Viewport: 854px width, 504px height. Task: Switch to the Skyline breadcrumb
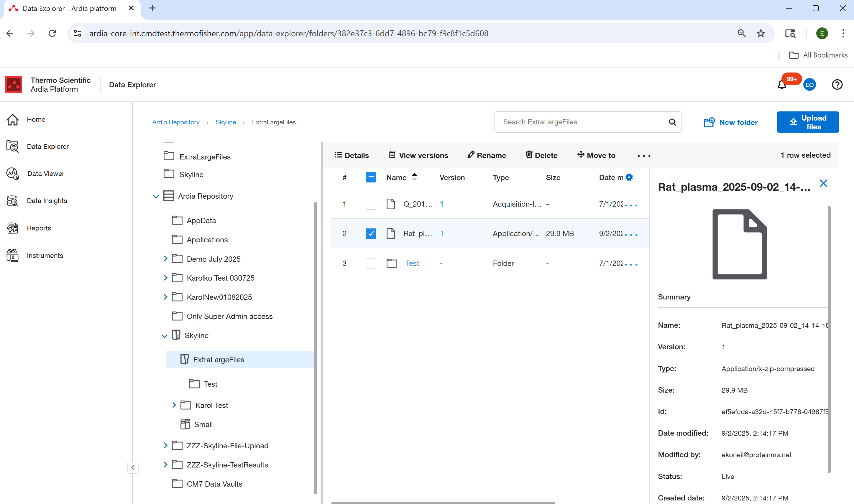click(226, 122)
